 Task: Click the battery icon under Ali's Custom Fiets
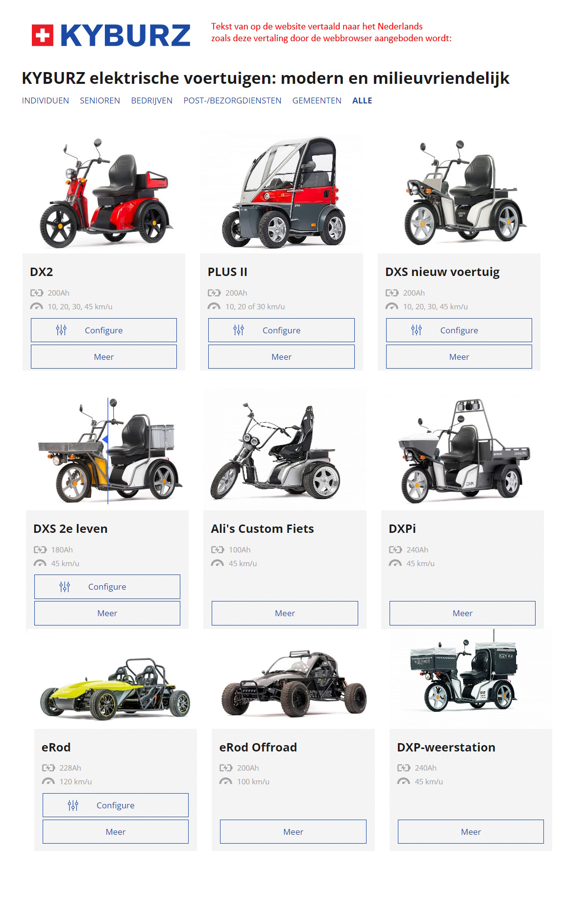[218, 550]
